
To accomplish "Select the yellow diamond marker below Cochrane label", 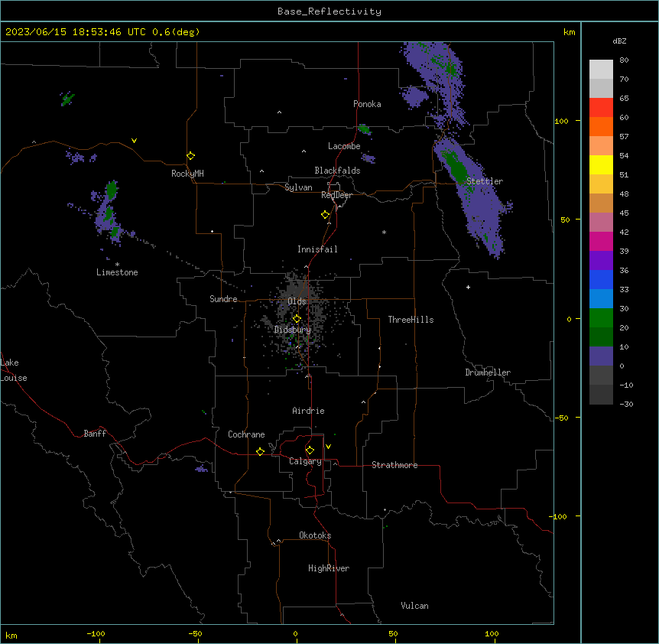I will click(260, 451).
